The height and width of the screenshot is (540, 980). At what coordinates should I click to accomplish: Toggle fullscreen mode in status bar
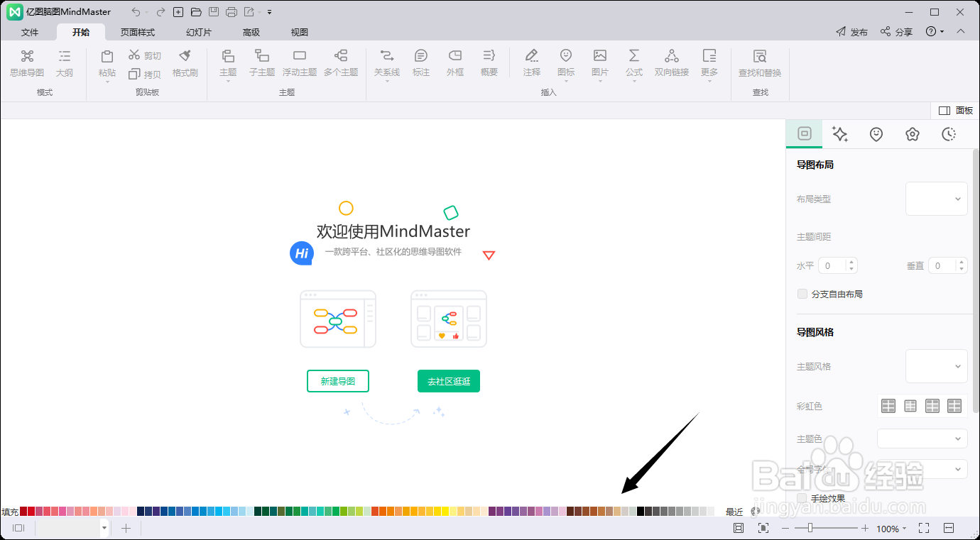point(924,528)
